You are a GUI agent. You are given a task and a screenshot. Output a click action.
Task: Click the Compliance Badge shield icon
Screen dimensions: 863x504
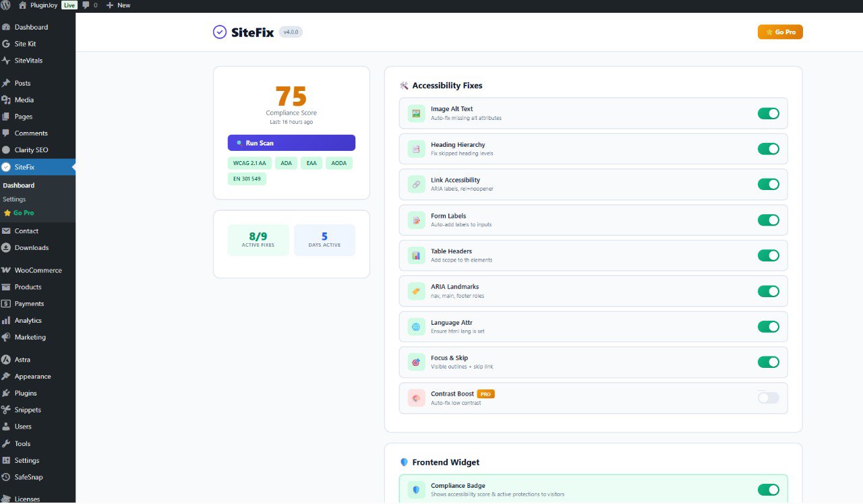pos(416,490)
